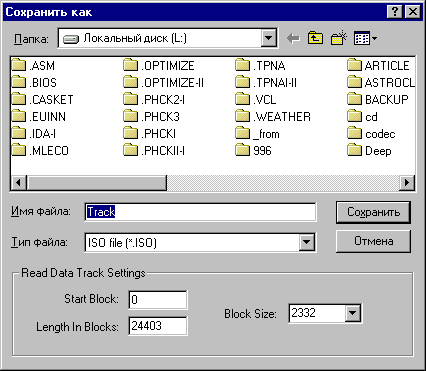Image resolution: width=426 pixels, height=371 pixels.
Task: Click the Length In Blocks field
Action: pyautogui.click(x=158, y=325)
